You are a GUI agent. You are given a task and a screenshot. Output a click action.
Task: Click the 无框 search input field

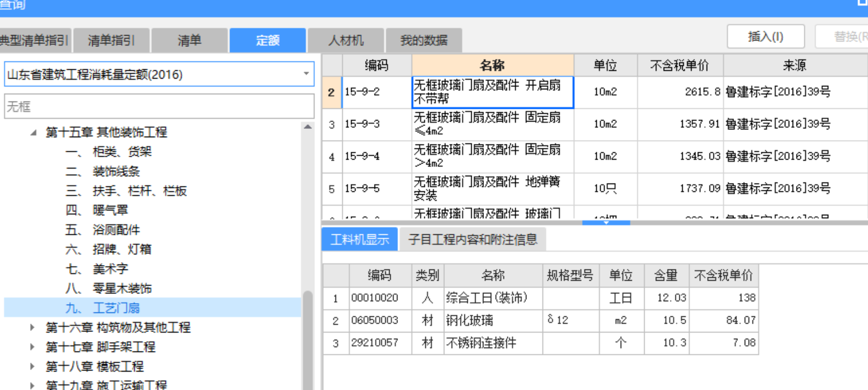(x=159, y=106)
